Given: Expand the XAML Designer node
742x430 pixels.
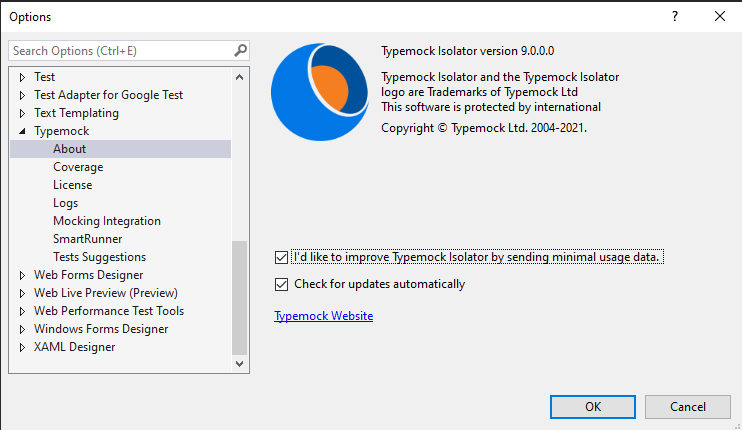Looking at the screenshot, I should pos(23,347).
